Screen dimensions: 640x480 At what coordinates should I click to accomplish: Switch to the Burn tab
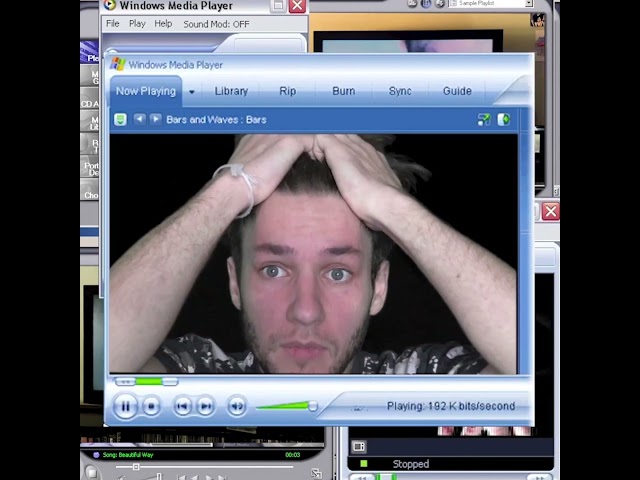(x=344, y=91)
